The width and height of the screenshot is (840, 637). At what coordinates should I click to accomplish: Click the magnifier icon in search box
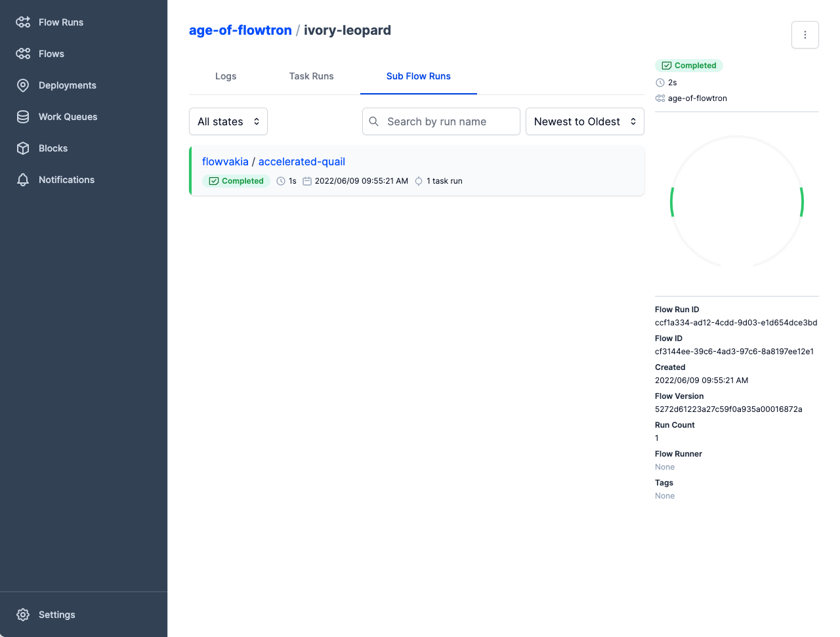coord(374,121)
